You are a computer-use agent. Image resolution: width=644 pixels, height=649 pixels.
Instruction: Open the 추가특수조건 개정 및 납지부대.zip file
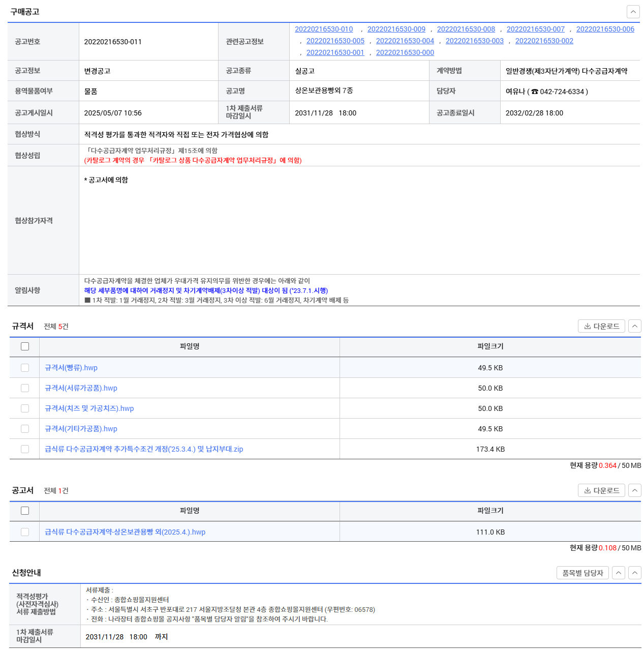(x=144, y=449)
